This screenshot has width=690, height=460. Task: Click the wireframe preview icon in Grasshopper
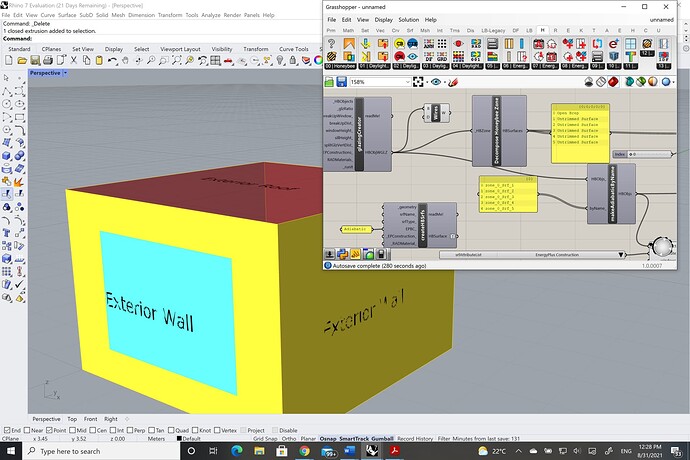coord(601,82)
